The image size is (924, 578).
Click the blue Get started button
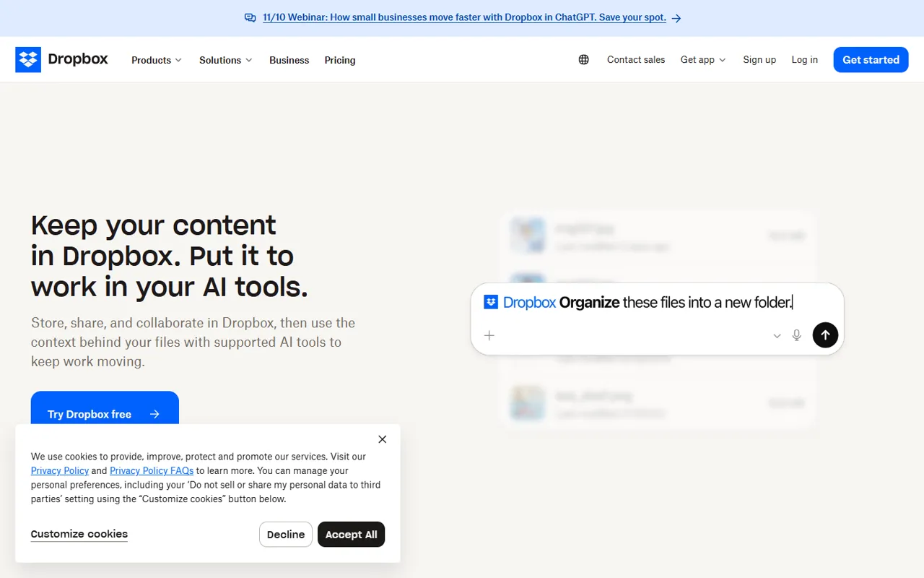[x=871, y=60]
